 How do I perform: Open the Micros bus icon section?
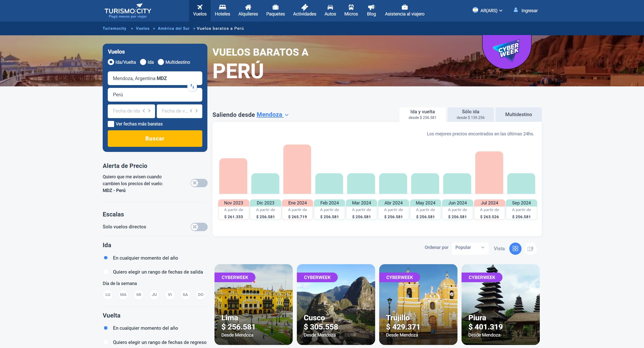pos(351,11)
